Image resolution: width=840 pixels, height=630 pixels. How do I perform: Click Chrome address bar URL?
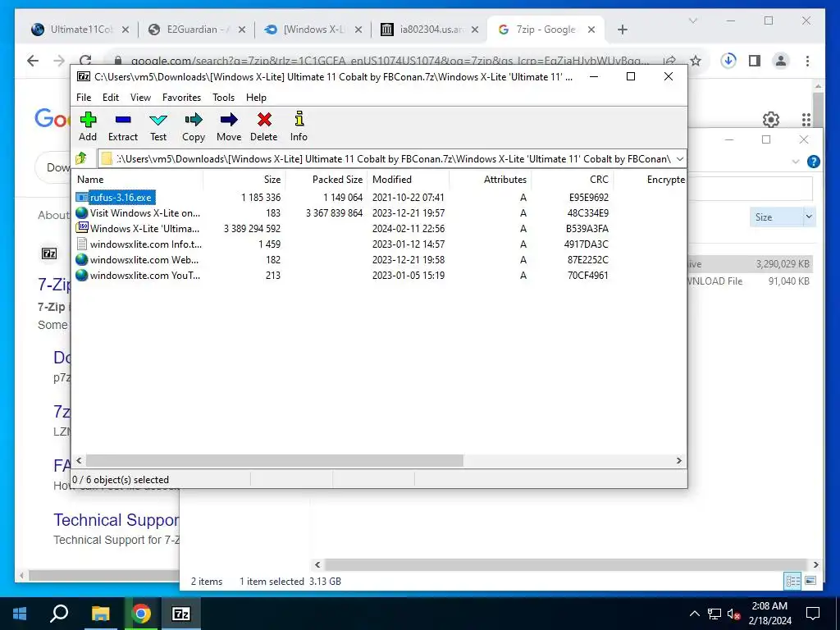(x=390, y=61)
